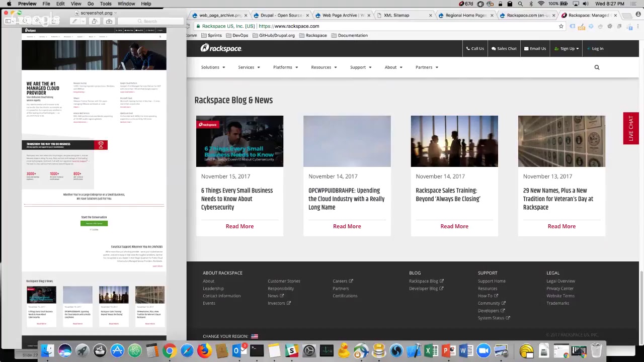Open the Leadership footer link

(x=213, y=289)
